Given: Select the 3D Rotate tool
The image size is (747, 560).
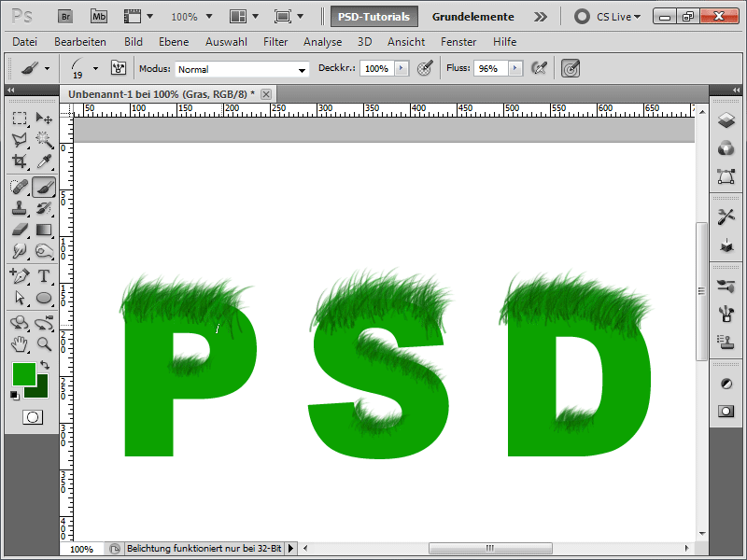Looking at the screenshot, I should pos(20,323).
